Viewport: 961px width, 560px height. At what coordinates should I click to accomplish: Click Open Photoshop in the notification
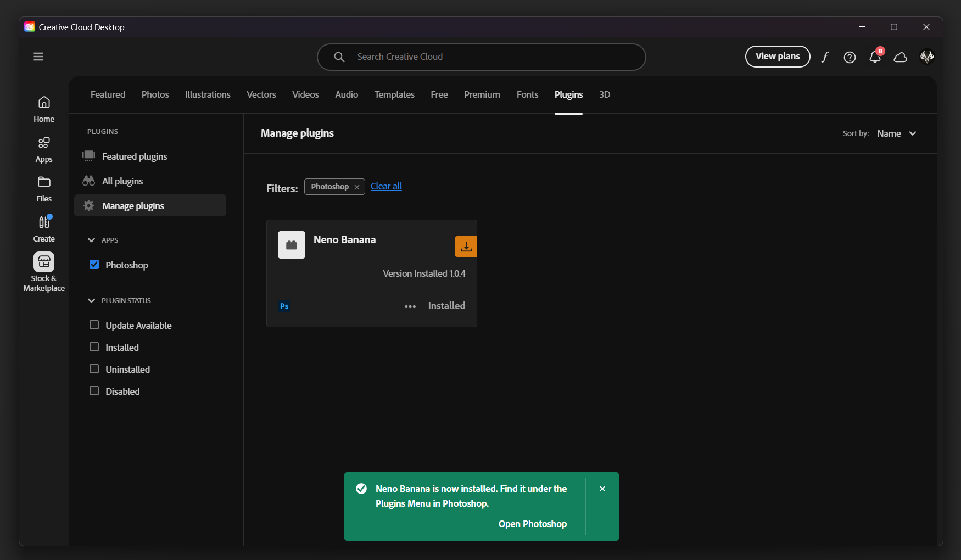[x=532, y=524]
